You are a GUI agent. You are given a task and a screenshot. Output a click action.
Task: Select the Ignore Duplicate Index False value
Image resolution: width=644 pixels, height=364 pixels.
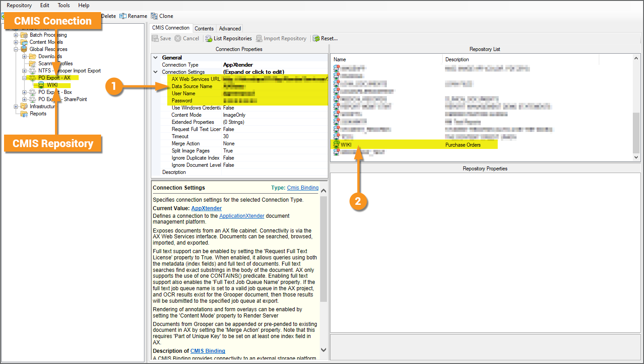point(275,158)
